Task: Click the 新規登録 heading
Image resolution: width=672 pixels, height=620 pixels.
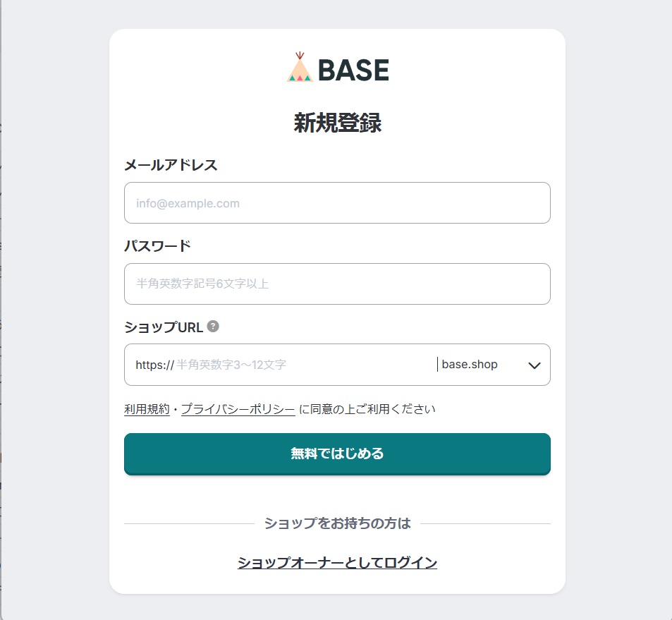Action: (337, 123)
